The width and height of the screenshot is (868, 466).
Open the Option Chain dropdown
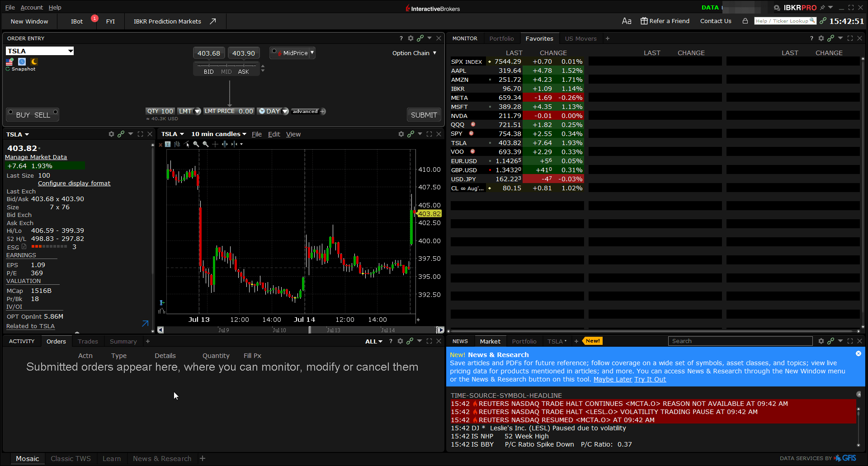415,53
